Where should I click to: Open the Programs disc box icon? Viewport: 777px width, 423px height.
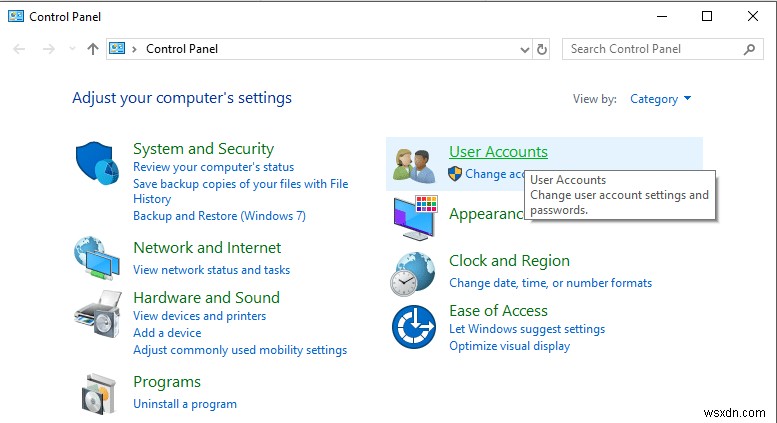pyautogui.click(x=99, y=394)
